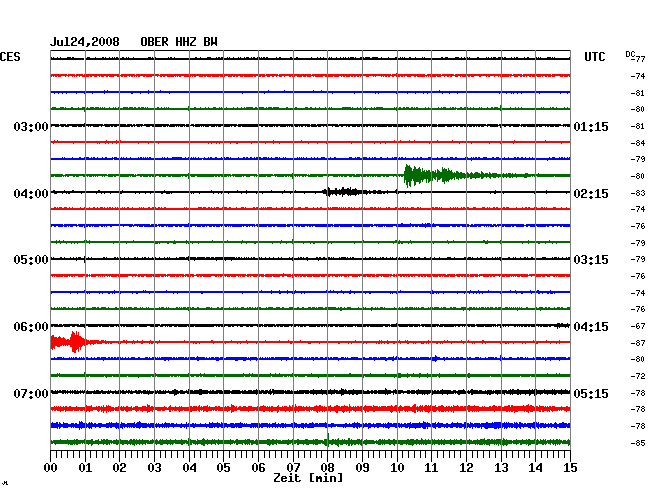The image size is (650, 494).
Task: Click minute tick label 13
Action: pos(501,467)
